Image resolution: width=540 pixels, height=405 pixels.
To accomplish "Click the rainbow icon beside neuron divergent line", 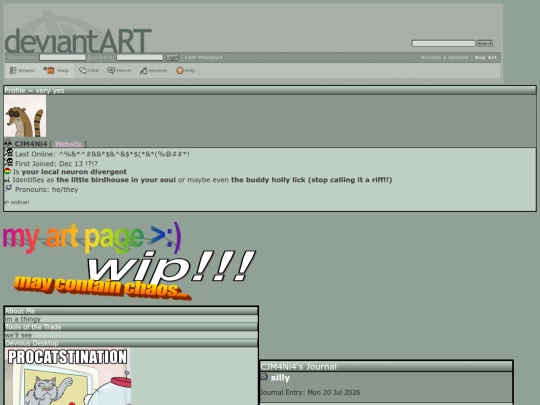I will coord(8,171).
